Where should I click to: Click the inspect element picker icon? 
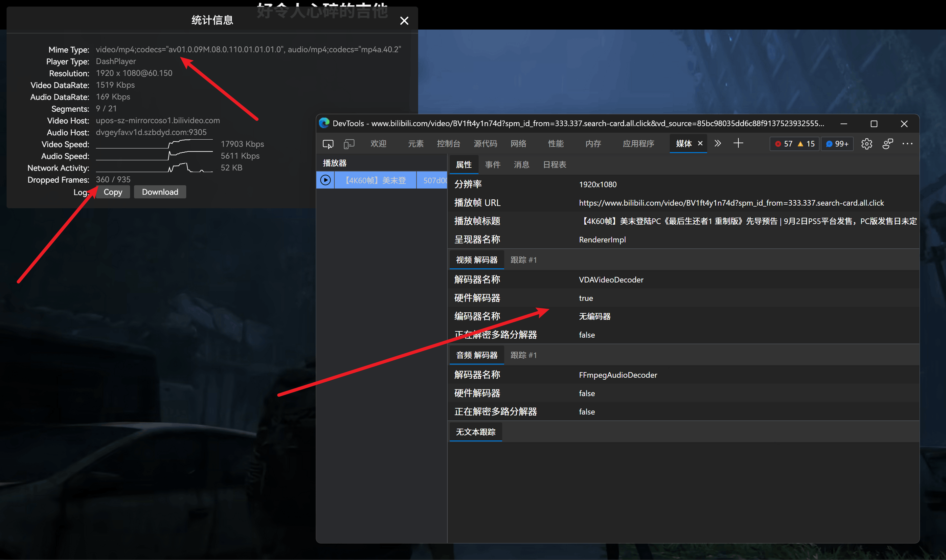pos(328,144)
